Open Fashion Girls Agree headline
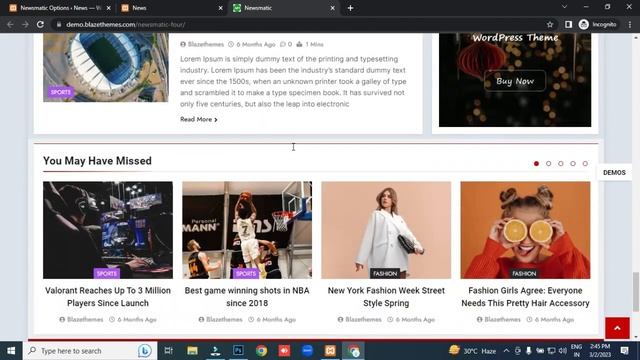 [525, 297]
